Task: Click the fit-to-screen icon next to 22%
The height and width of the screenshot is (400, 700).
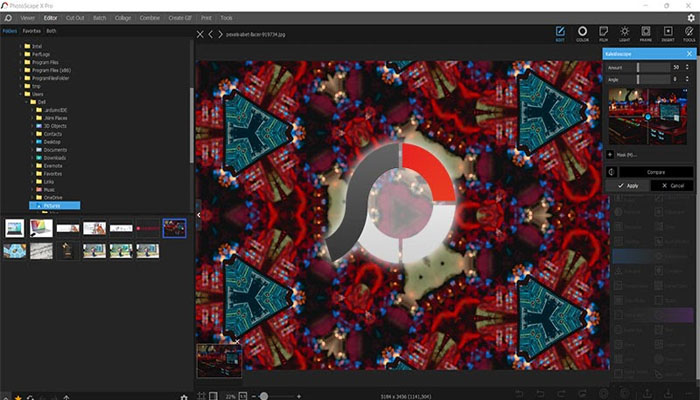Action: tap(213, 396)
